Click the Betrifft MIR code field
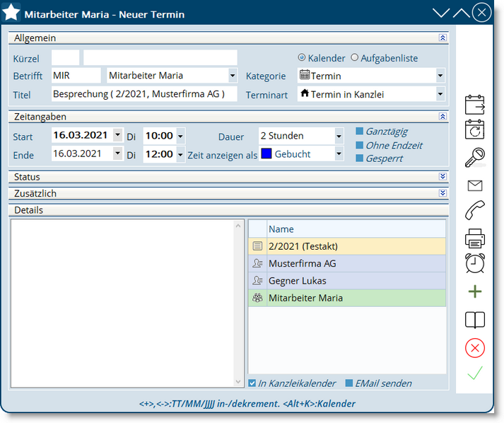Screen dimensions: 504x423 [x=76, y=76]
